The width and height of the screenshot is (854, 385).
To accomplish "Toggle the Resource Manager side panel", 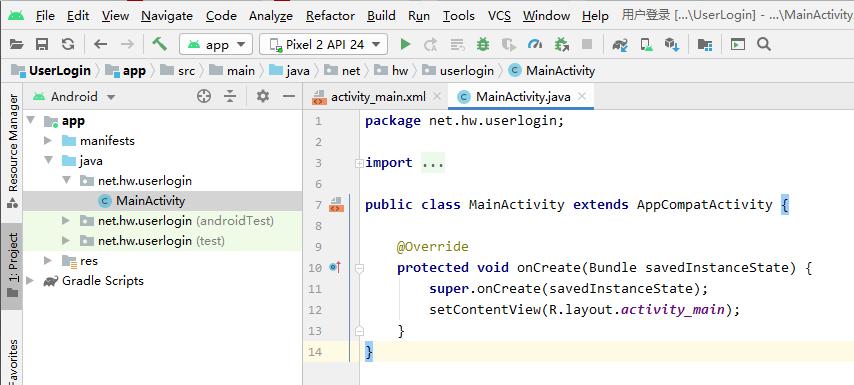I will click(13, 151).
